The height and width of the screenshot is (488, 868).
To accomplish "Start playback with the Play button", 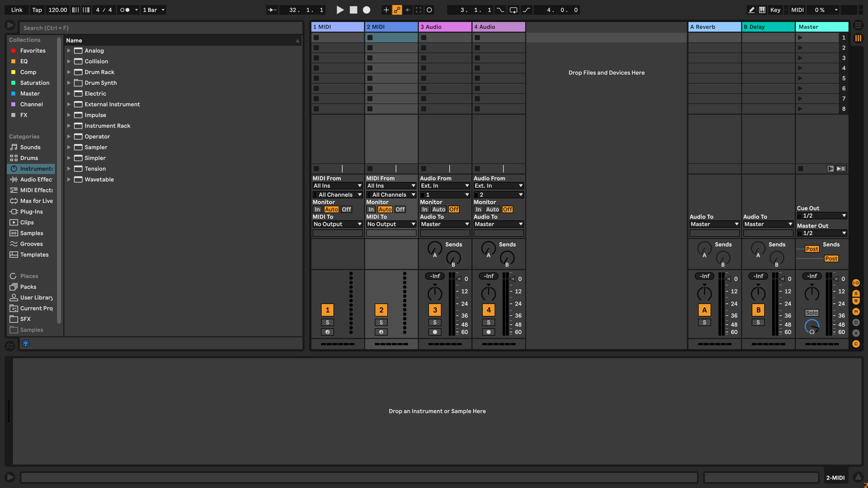I will tap(340, 10).
